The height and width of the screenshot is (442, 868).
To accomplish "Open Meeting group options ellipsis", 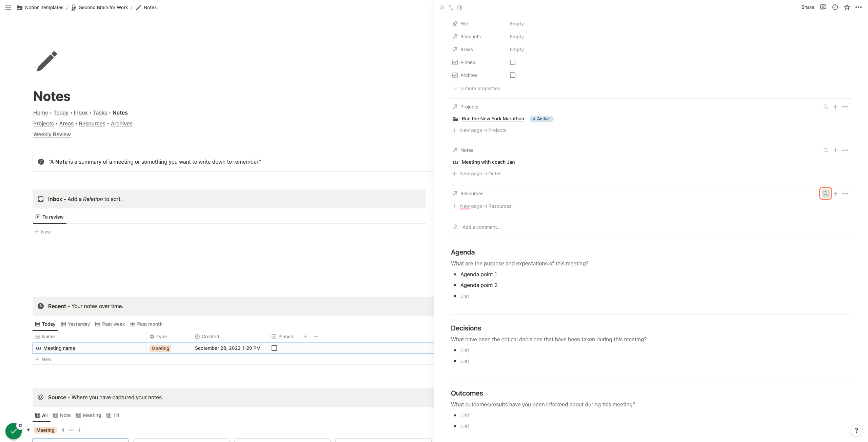I will 71,430.
